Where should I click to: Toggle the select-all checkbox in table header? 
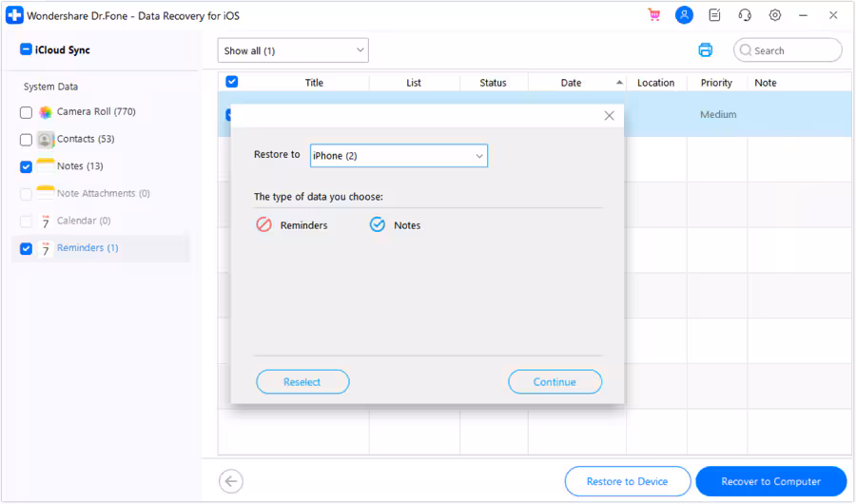click(x=231, y=82)
